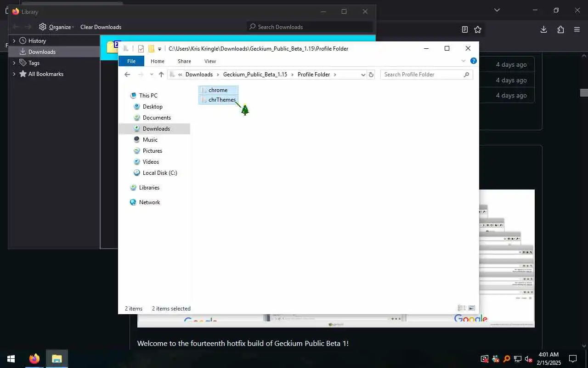The width and height of the screenshot is (588, 368).
Task: Open Downloads in Explorer navigation pane
Action: click(156, 129)
